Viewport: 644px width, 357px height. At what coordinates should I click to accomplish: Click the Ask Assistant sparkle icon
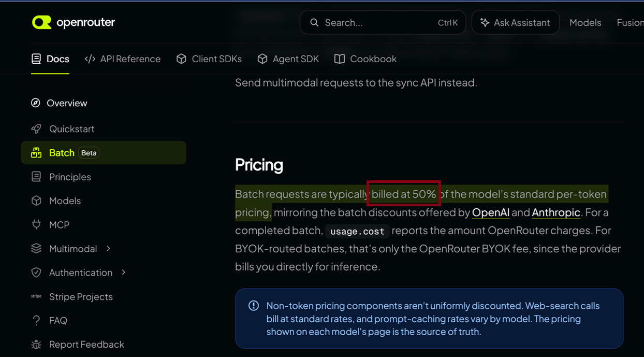pyautogui.click(x=485, y=23)
